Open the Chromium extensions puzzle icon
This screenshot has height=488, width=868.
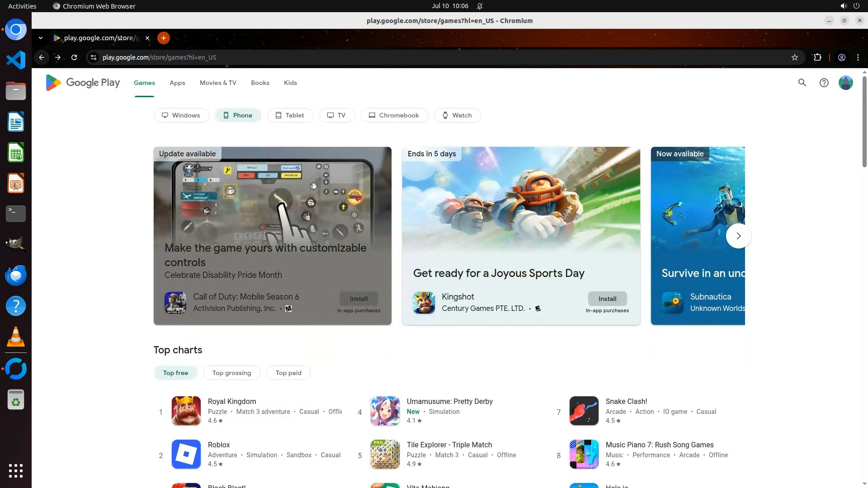(x=817, y=57)
